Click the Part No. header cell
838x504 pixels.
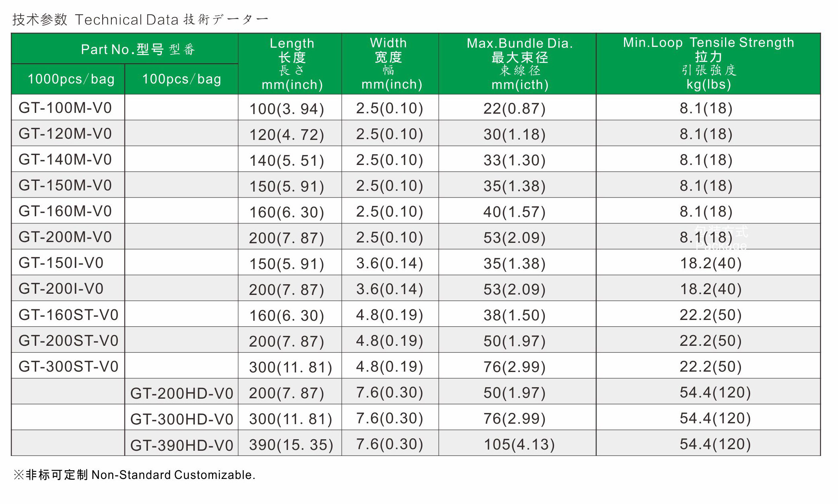138,49
